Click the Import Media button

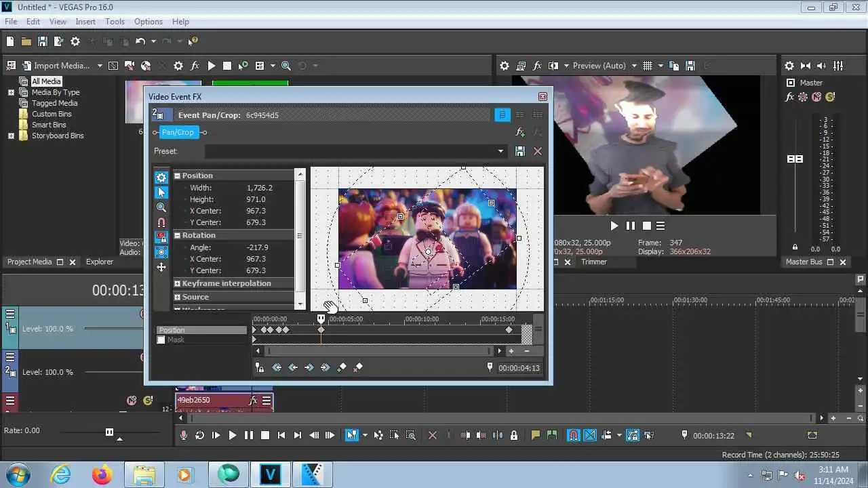[x=56, y=66]
